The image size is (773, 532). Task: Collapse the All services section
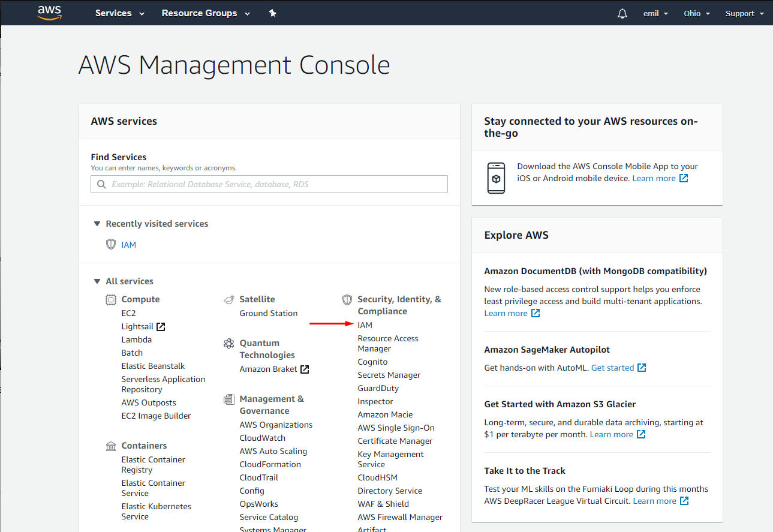point(97,281)
